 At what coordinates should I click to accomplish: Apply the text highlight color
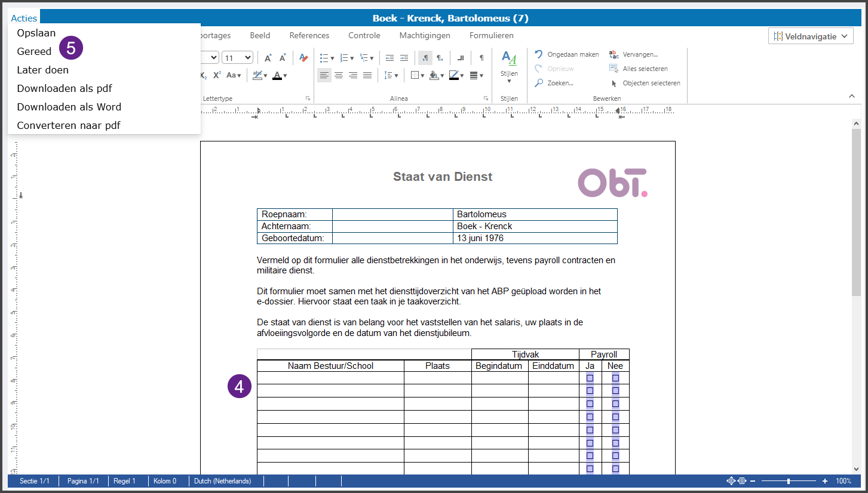258,75
